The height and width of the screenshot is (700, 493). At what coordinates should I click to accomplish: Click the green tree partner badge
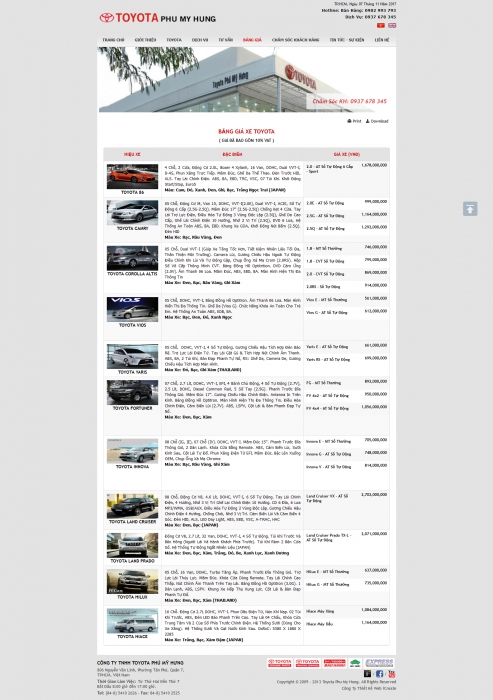pos(355,663)
